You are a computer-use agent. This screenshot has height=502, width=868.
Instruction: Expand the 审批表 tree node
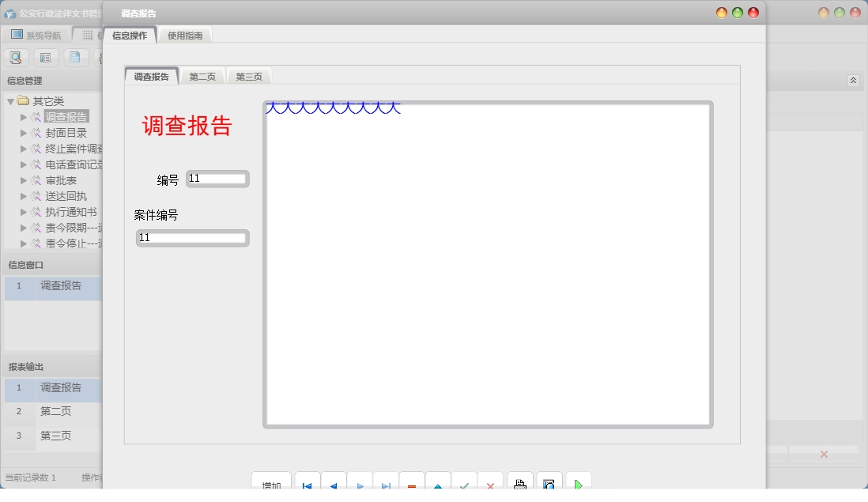(25, 180)
